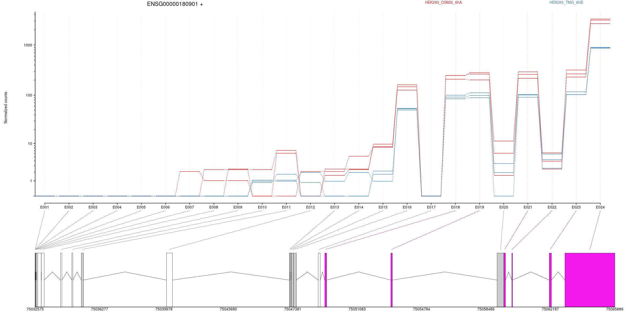Click genomic coordinate 75062187
This screenshot has height=322, width=644.
[x=550, y=309]
